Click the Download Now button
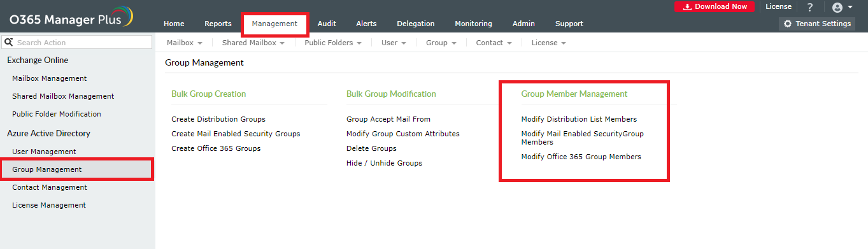868x249 pixels. 715,6
